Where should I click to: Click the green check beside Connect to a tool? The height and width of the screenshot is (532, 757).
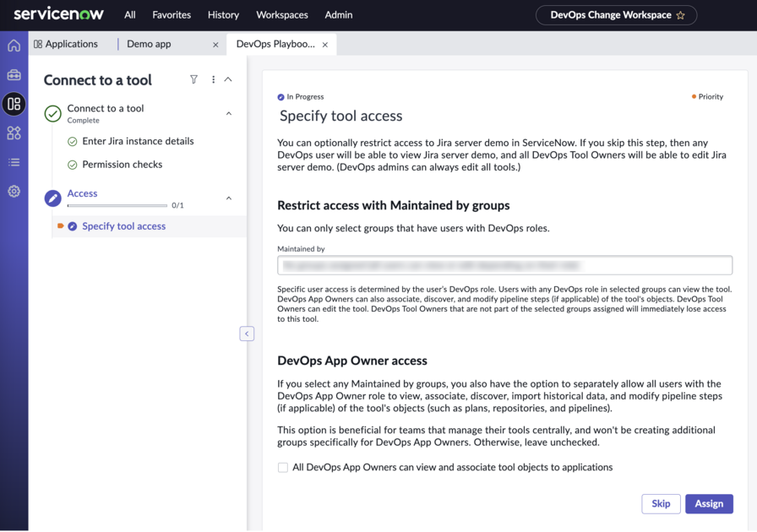pos(52,114)
